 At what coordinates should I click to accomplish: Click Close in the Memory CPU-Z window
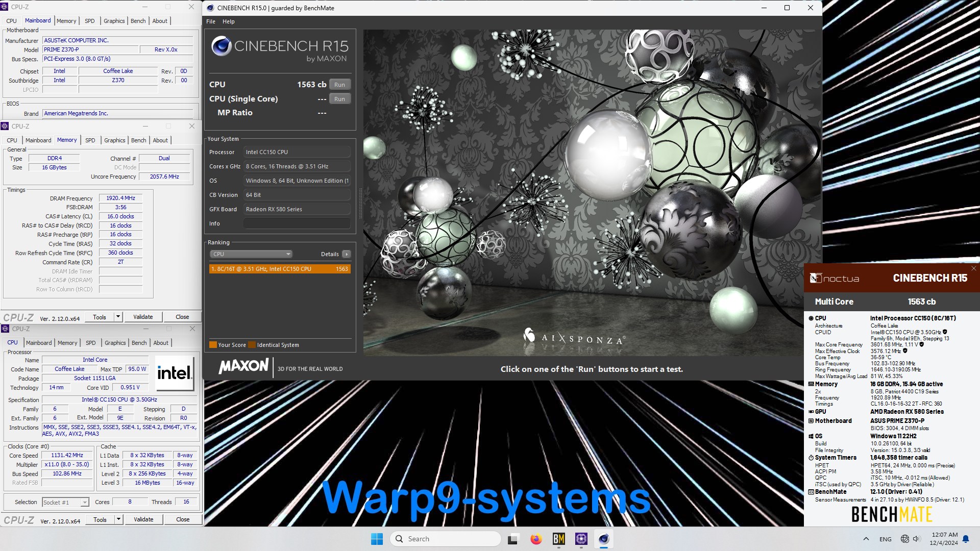point(182,317)
